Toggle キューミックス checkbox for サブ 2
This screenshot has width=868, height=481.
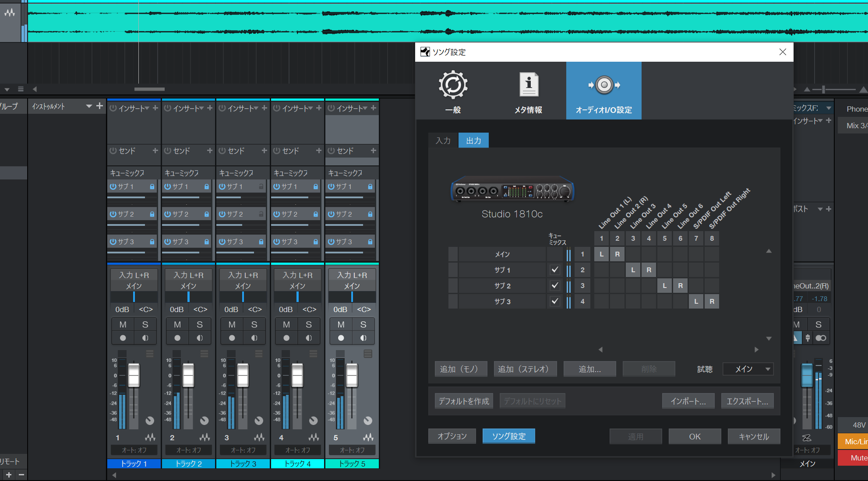coord(555,285)
